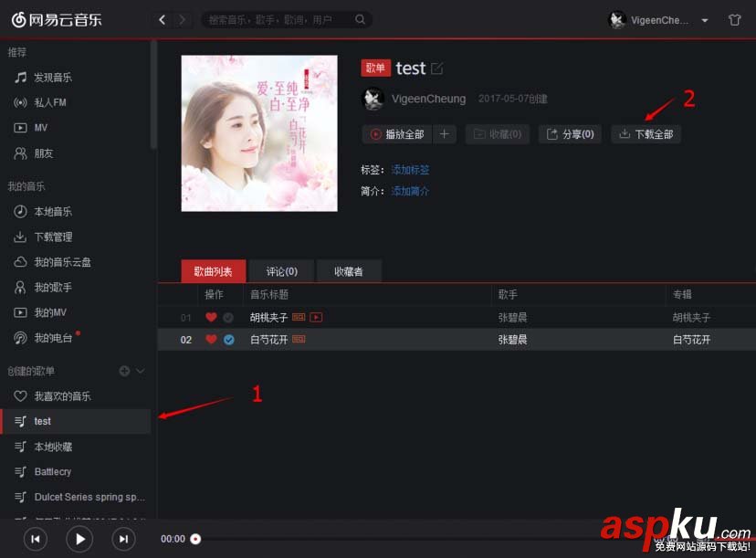756x558 pixels.
Task: Switch to the 评论(0) comments tab
Action: click(281, 270)
